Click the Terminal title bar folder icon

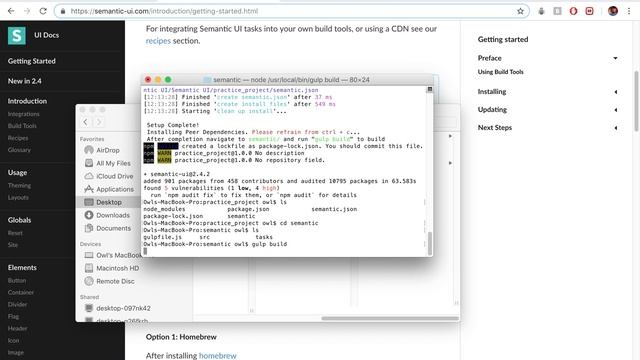pyautogui.click(x=207, y=80)
